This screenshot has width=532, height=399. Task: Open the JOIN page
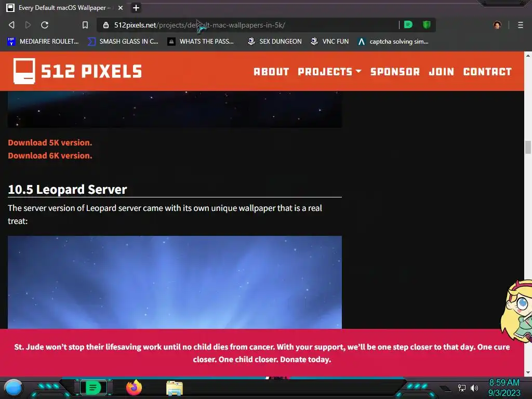441,72
